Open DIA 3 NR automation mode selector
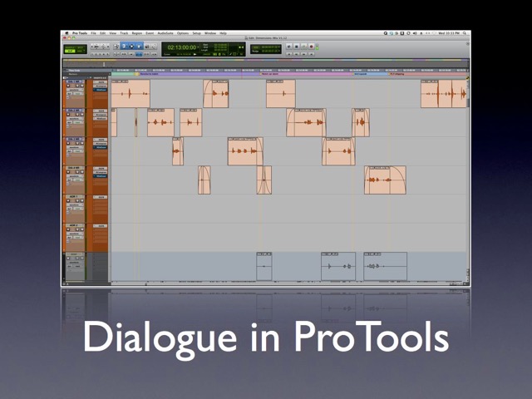This screenshot has height=399, width=532. coord(78,151)
